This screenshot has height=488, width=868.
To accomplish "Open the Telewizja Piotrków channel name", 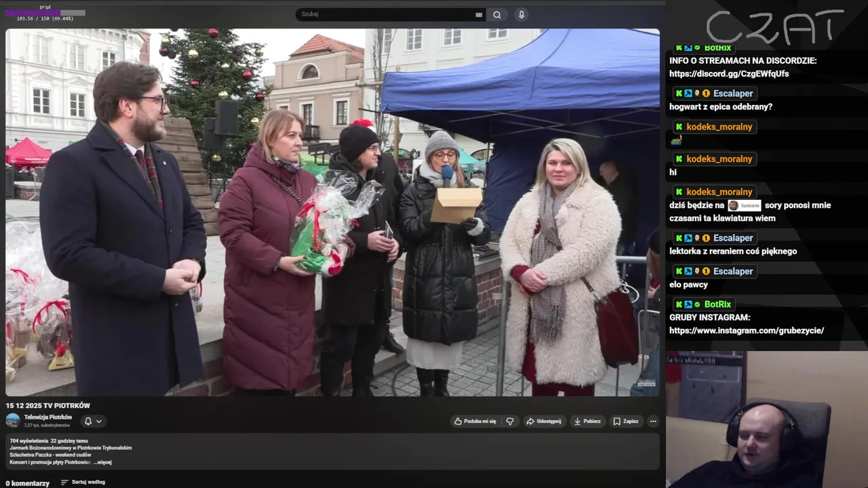I will click(48, 417).
